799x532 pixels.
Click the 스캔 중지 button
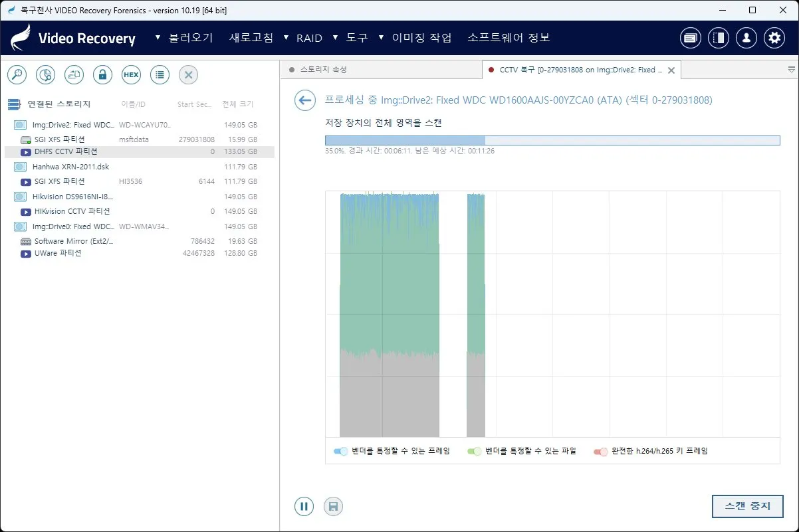(x=747, y=506)
